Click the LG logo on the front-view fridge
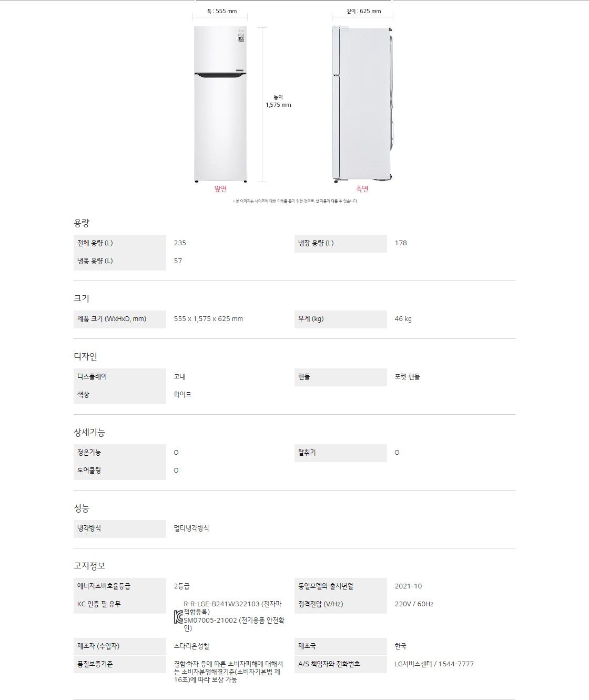 click(x=241, y=31)
